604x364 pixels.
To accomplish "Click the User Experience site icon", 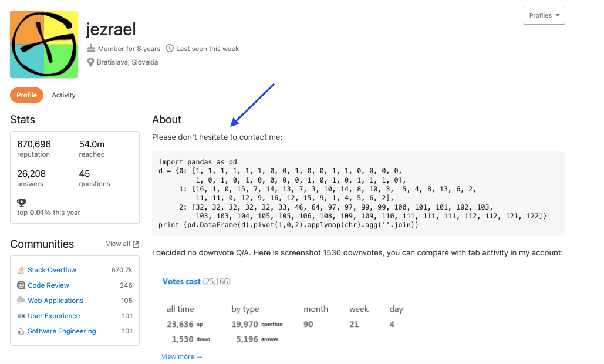I will pyautogui.click(x=22, y=316).
